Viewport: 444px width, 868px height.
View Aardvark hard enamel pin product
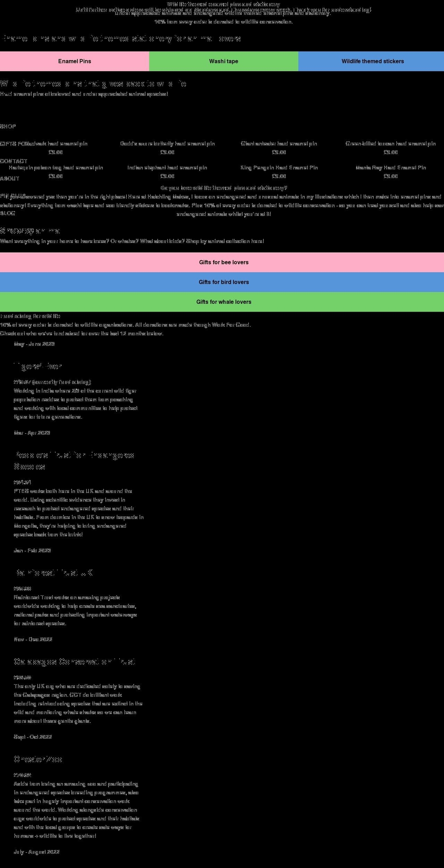(55, 144)
